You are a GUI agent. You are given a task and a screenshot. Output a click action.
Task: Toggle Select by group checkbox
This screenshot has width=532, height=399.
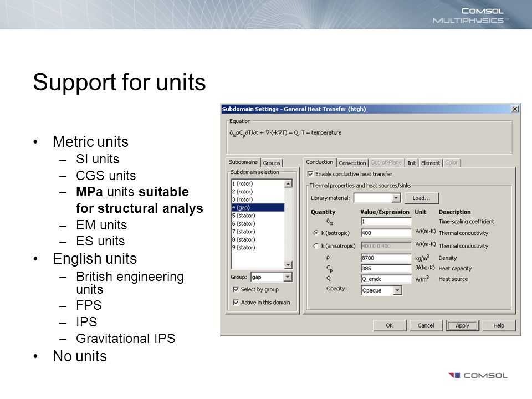[x=236, y=289]
